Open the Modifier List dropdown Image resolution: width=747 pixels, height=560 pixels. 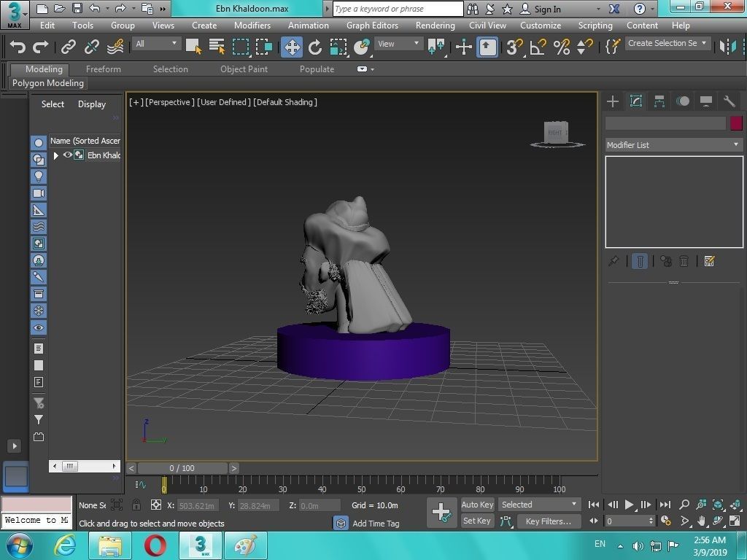[x=673, y=145]
